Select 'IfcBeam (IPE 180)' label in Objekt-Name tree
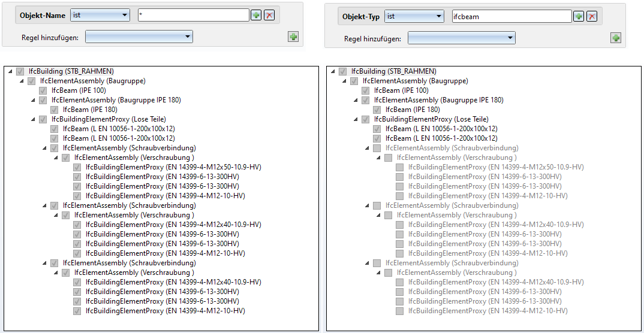Image resolution: width=644 pixels, height=333 pixels. click(91, 110)
